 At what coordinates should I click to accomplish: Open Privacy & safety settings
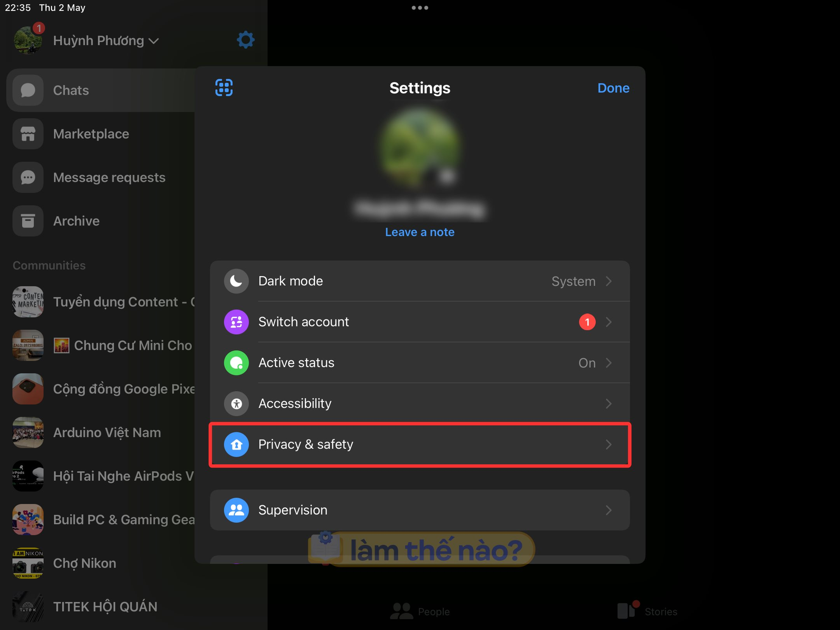pyautogui.click(x=419, y=443)
